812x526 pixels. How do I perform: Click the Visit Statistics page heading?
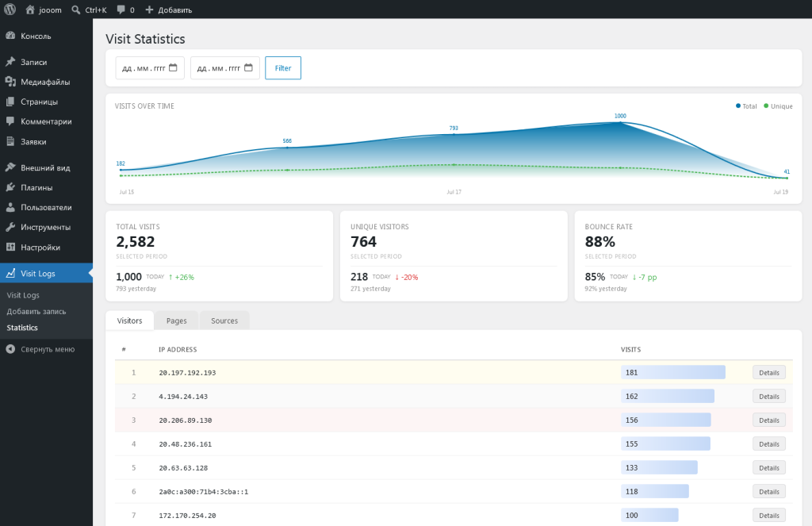coord(146,39)
